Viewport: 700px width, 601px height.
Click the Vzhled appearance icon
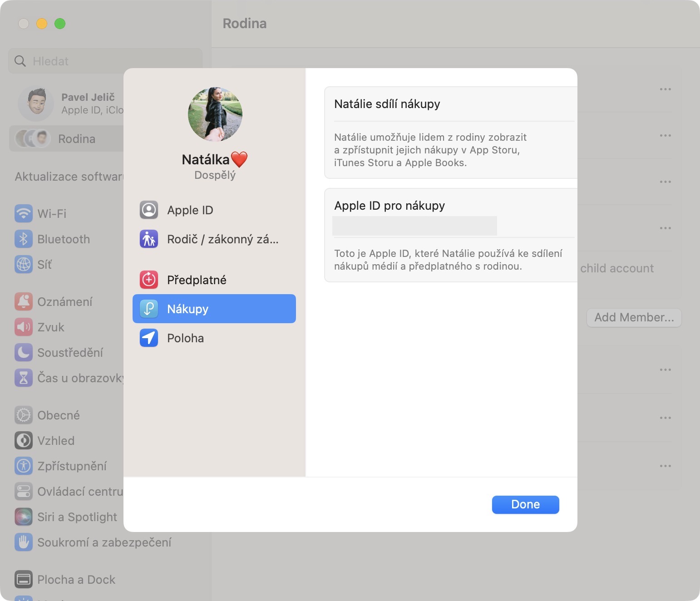24,440
